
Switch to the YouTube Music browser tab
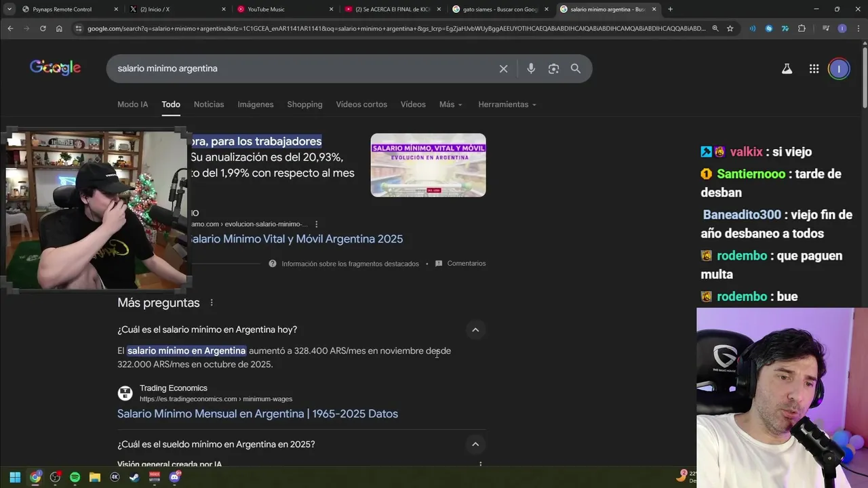(283, 9)
